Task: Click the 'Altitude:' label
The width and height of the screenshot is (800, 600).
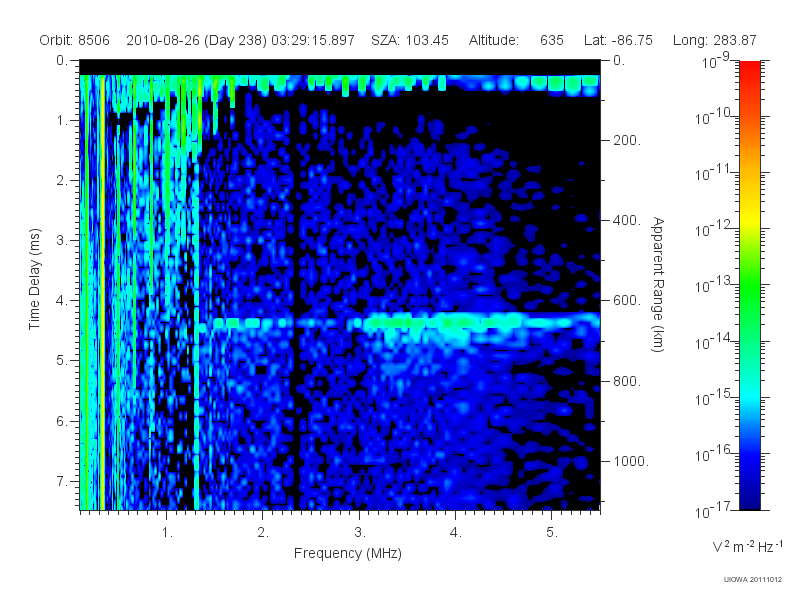Action: pos(494,40)
